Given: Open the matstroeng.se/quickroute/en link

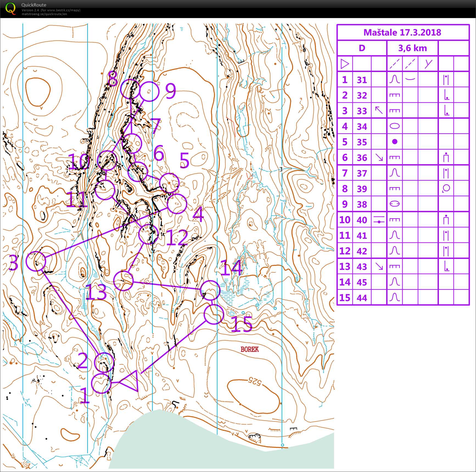Looking at the screenshot, I should click(44, 14).
